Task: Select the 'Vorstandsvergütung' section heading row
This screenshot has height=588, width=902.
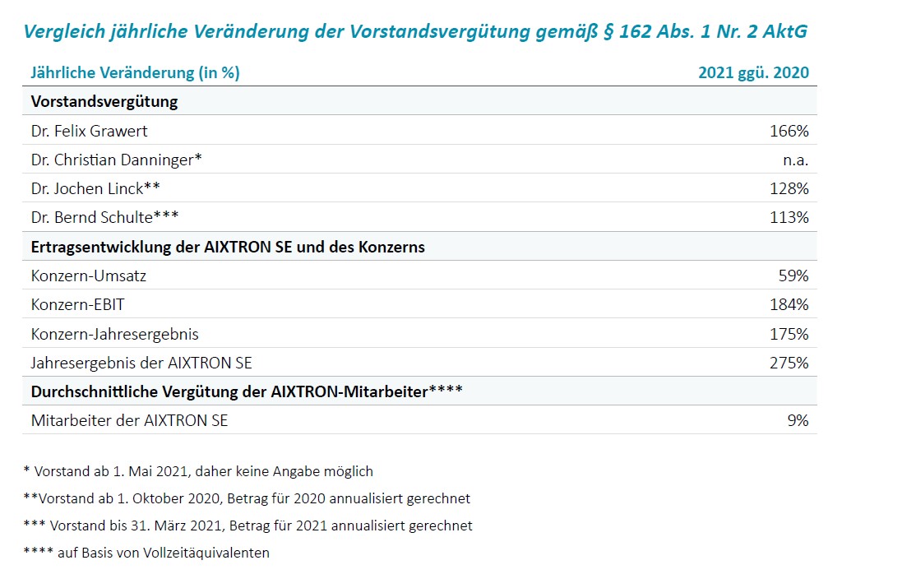Action: [x=104, y=102]
